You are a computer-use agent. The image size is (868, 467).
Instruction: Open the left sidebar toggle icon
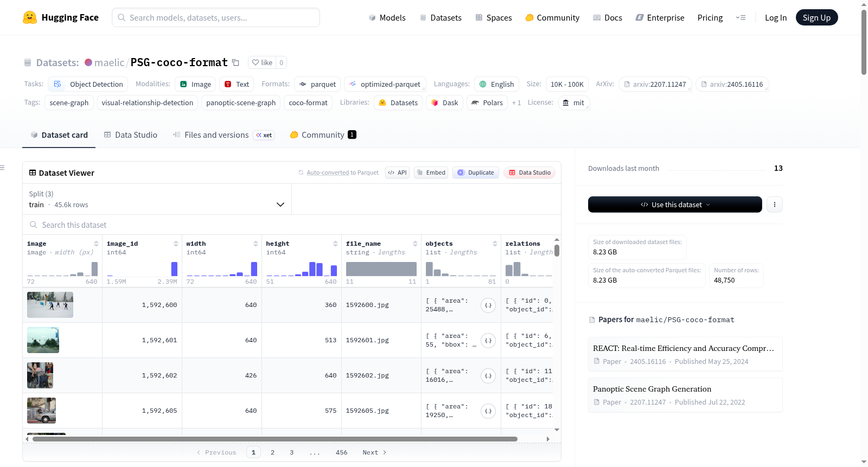[2, 168]
